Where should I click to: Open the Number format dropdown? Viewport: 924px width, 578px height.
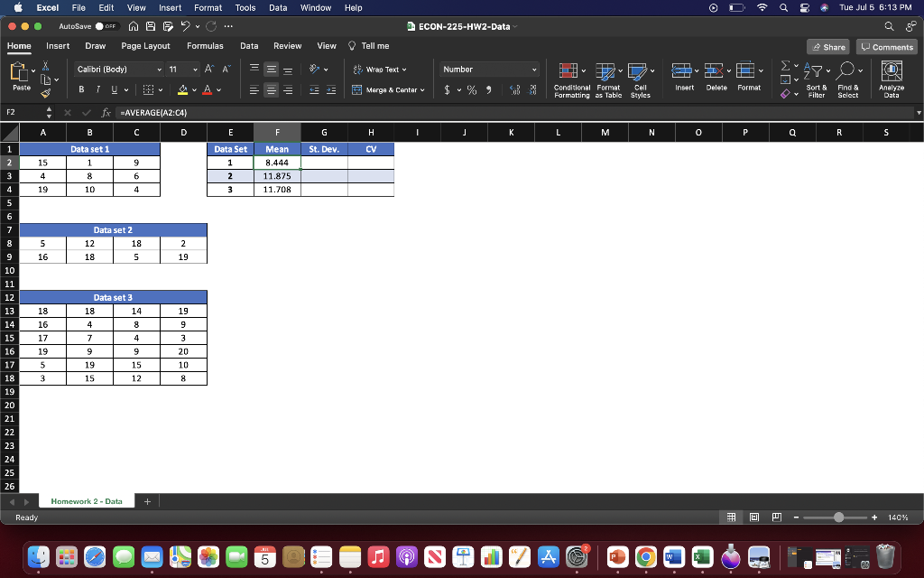tap(534, 70)
